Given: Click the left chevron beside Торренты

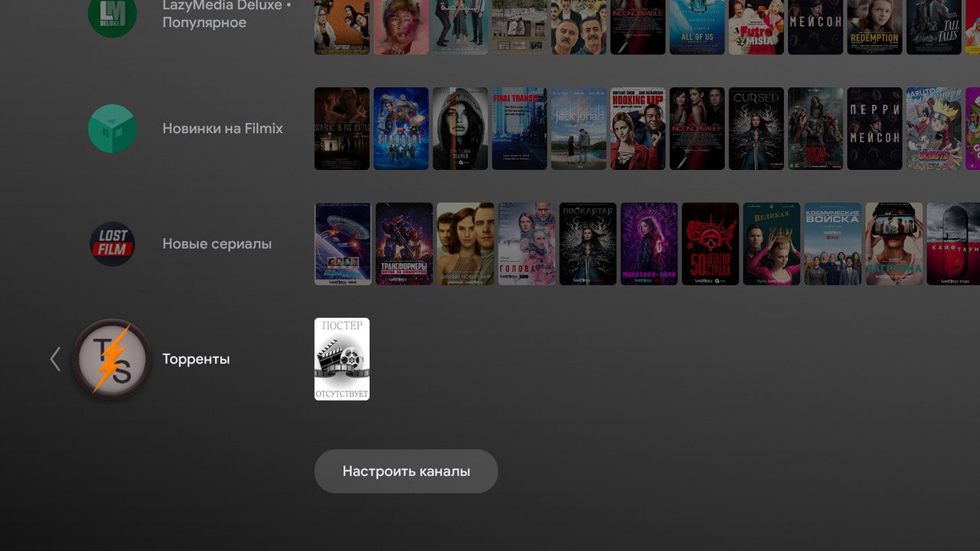Looking at the screenshot, I should point(55,359).
